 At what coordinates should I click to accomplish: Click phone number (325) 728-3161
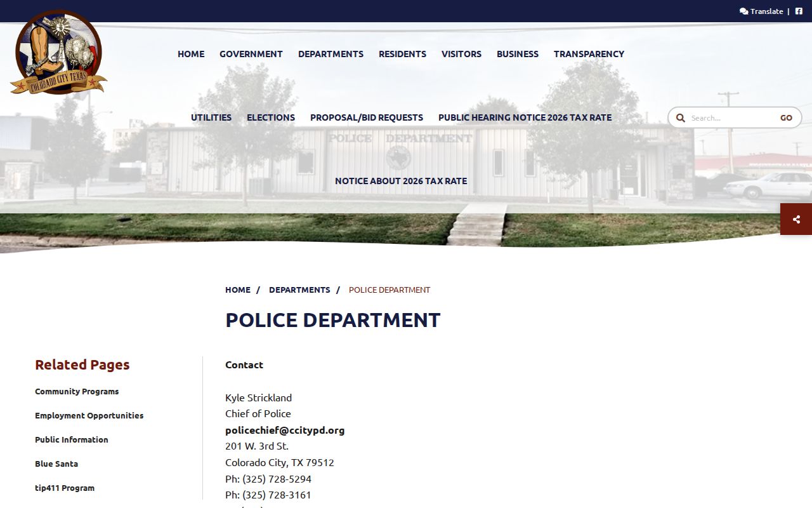277,495
